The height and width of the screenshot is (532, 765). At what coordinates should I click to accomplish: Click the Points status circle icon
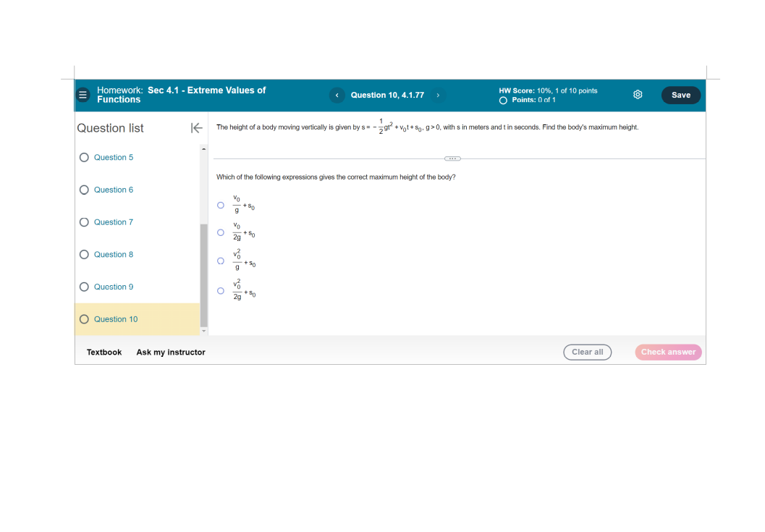coord(503,101)
